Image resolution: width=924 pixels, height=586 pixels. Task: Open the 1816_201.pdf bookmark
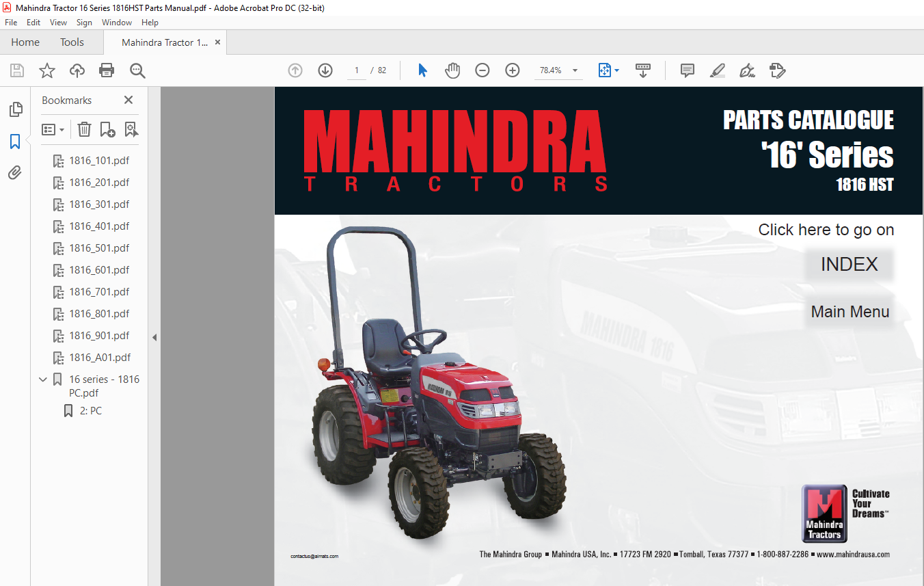pyautogui.click(x=99, y=183)
